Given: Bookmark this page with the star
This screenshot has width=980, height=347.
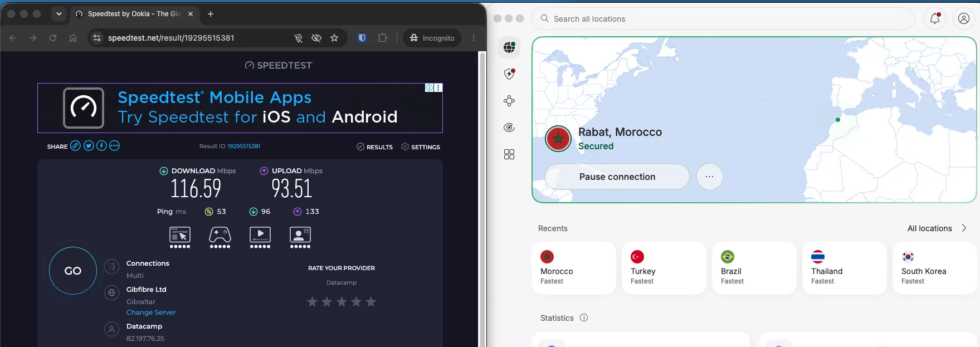Looking at the screenshot, I should [334, 38].
